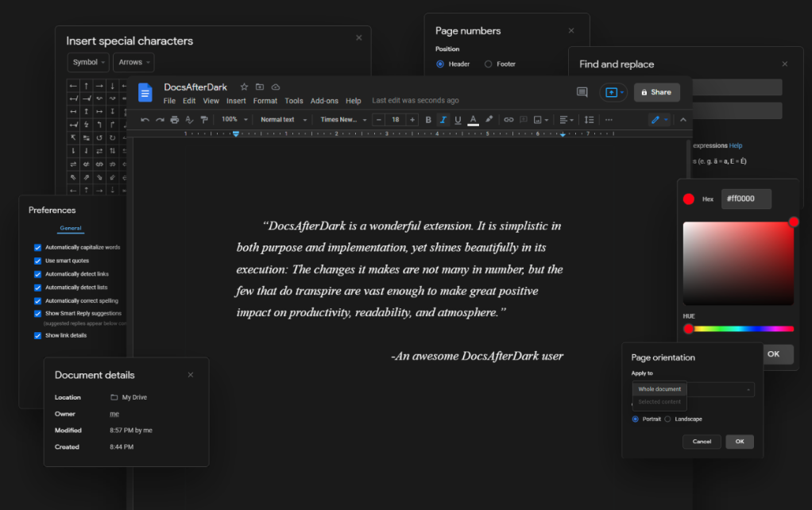Click the Google Docs home icon
This screenshot has width=812, height=510.
point(145,93)
